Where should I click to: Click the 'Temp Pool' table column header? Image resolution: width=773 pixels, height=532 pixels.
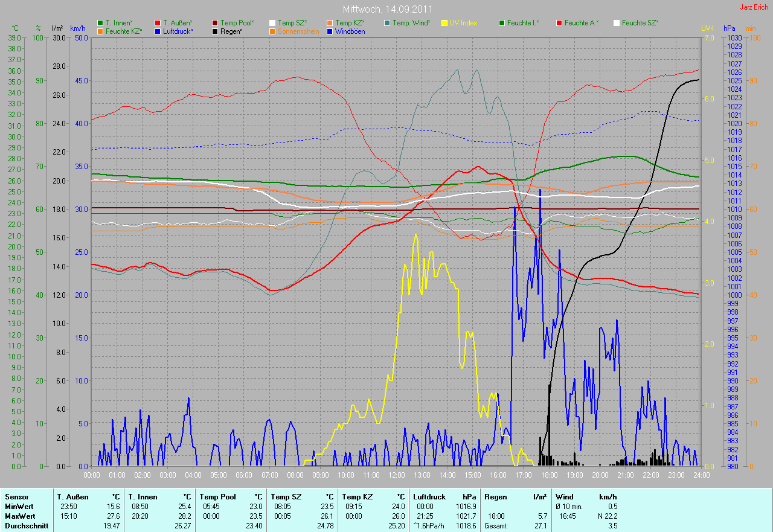click(x=217, y=497)
